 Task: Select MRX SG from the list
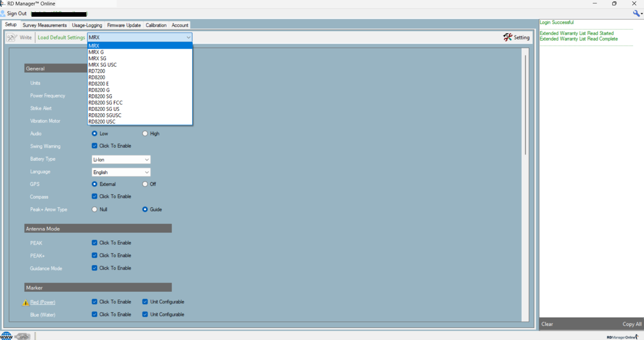tap(140, 58)
